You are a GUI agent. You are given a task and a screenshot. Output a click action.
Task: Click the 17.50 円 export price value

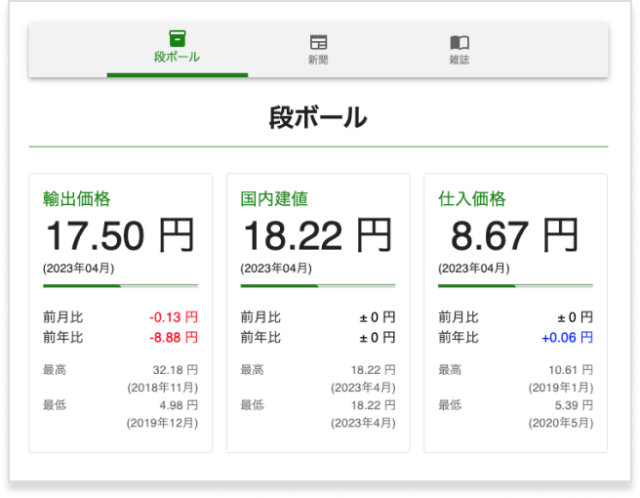click(x=120, y=236)
